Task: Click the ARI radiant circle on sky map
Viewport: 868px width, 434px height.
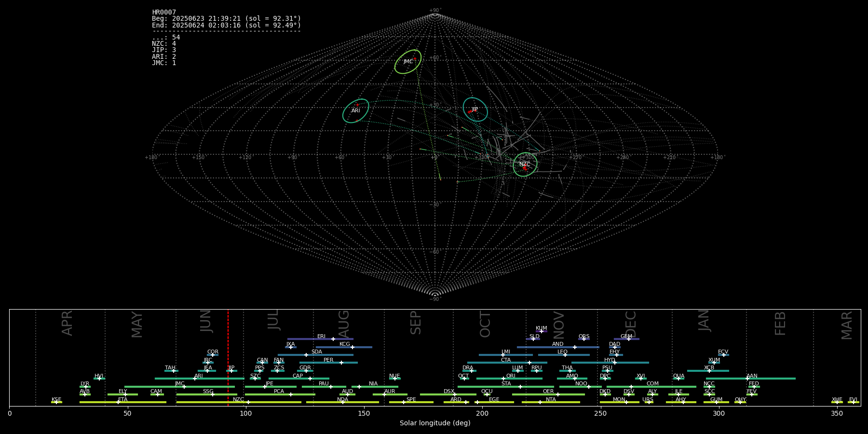Action: [x=356, y=111]
